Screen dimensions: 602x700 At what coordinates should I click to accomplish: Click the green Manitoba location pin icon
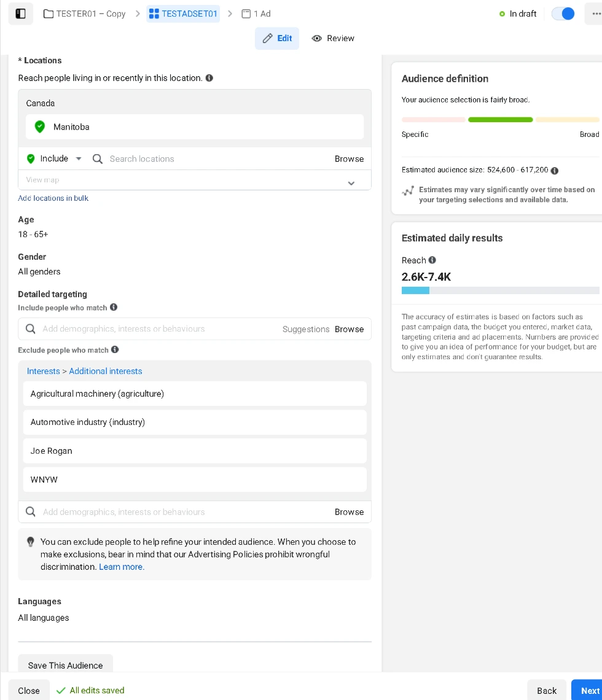pyautogui.click(x=40, y=127)
